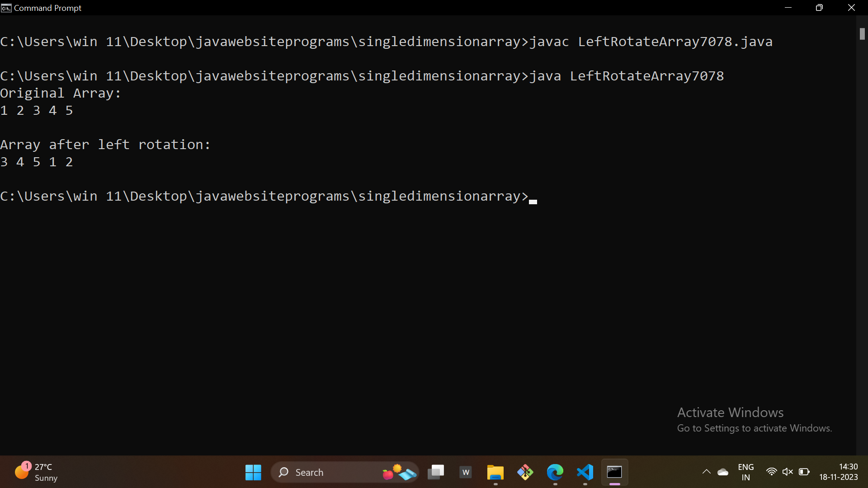This screenshot has height=488, width=868.
Task: Click the battery status icon
Action: (804, 472)
